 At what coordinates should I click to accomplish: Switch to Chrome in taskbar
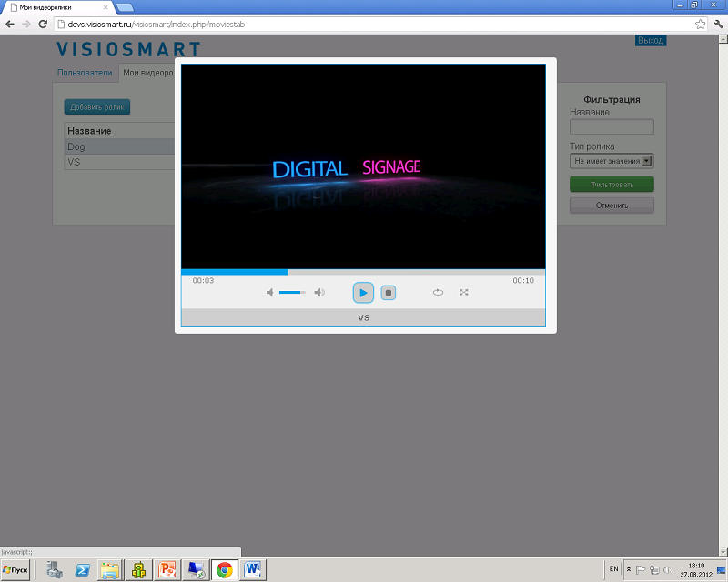pos(224,570)
